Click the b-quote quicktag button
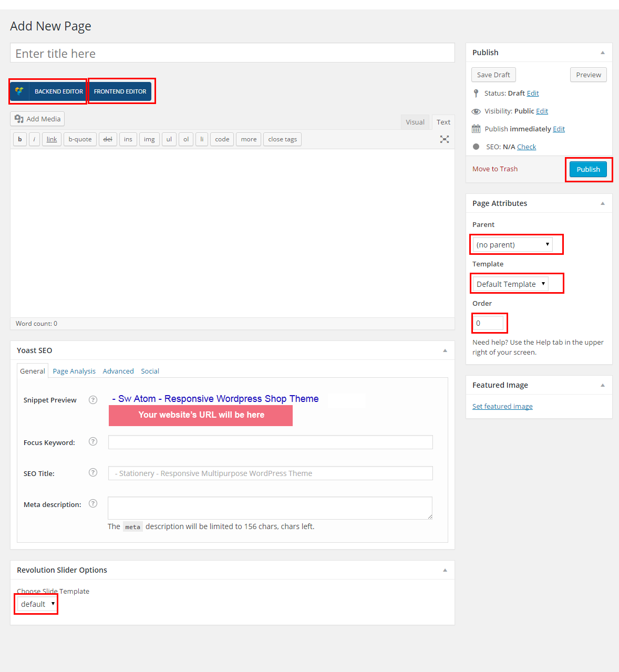The width and height of the screenshot is (619, 672). (80, 139)
